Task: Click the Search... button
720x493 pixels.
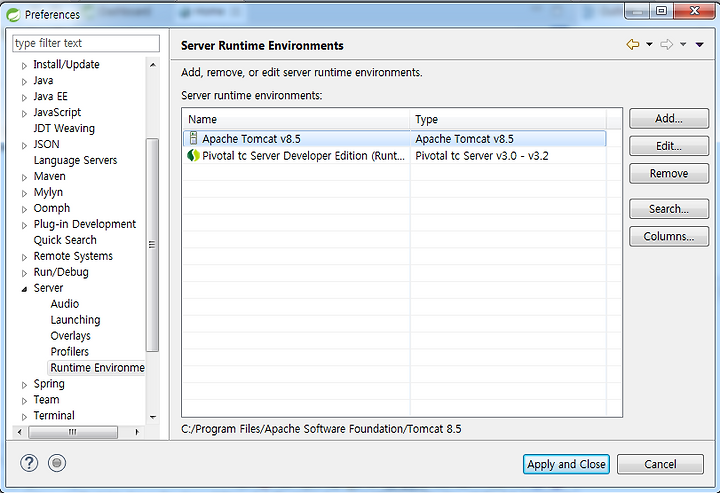Action: [x=669, y=209]
